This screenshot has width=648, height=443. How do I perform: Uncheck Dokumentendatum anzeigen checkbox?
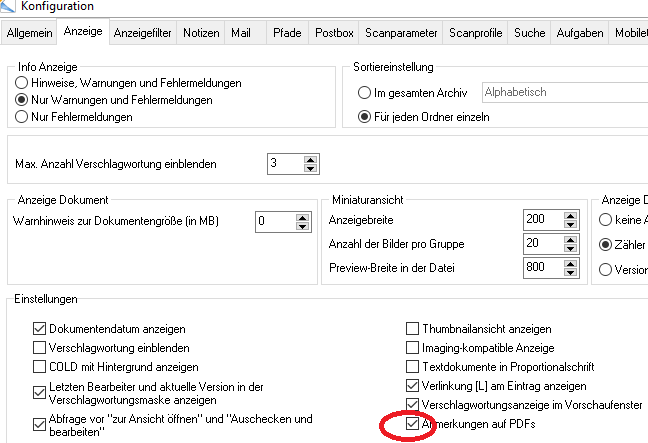tap(40, 328)
